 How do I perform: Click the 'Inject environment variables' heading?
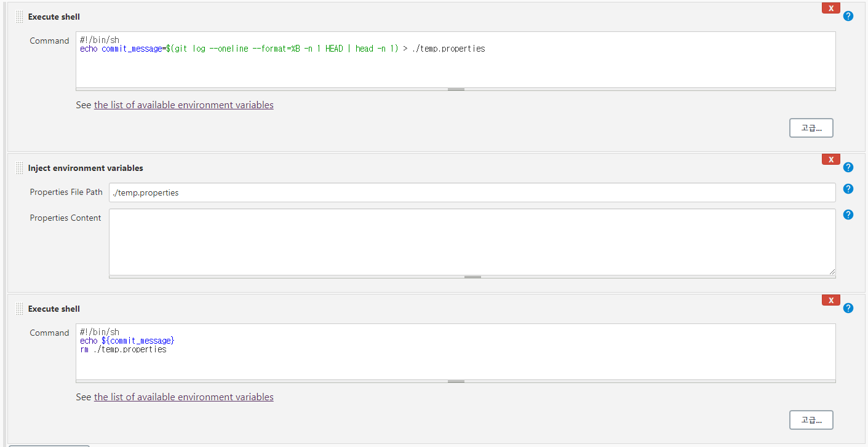86,168
